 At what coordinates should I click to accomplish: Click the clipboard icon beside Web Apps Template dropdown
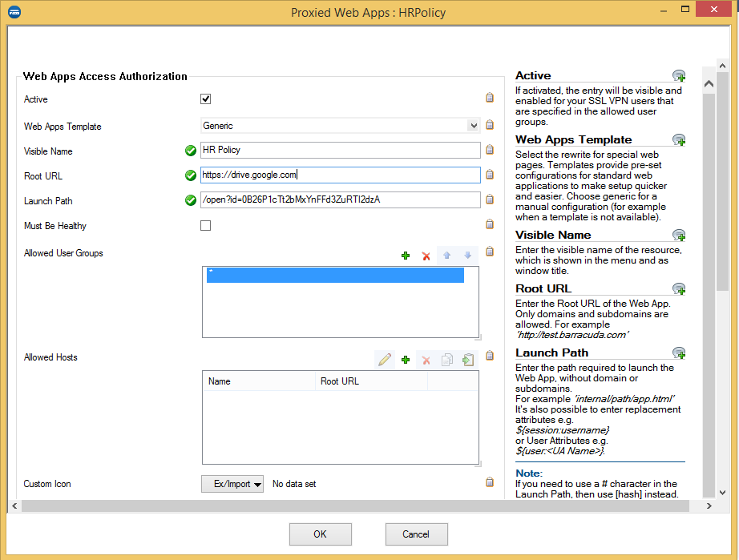[x=490, y=125]
